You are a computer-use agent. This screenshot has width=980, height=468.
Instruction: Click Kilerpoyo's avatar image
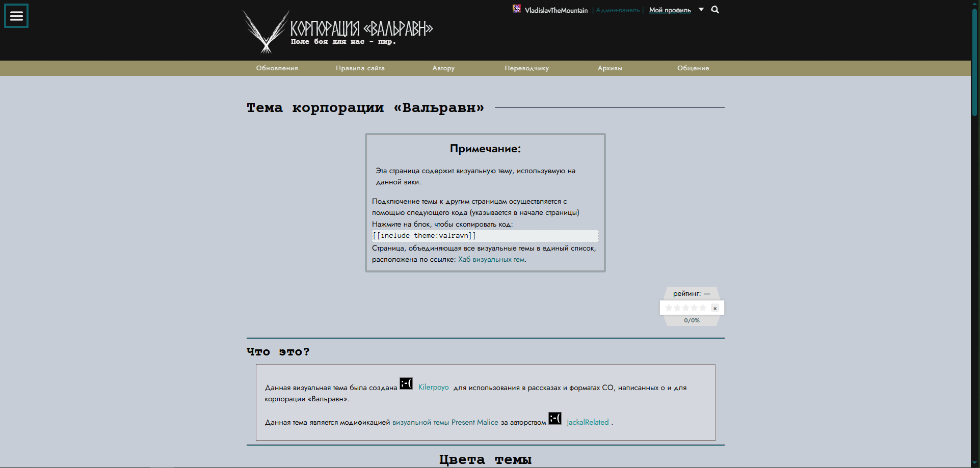[406, 383]
